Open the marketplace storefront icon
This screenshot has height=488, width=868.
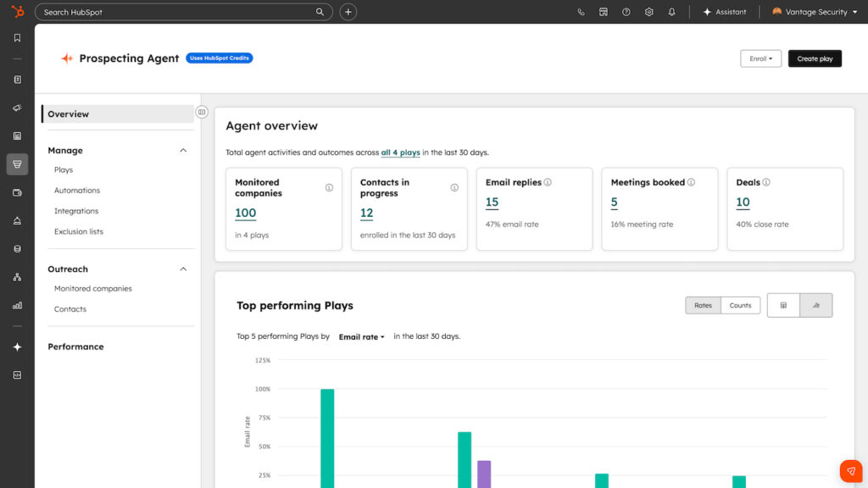tap(604, 12)
